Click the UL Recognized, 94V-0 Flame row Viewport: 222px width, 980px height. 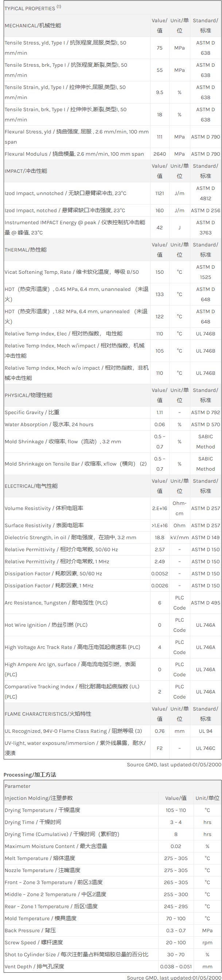click(x=73, y=731)
